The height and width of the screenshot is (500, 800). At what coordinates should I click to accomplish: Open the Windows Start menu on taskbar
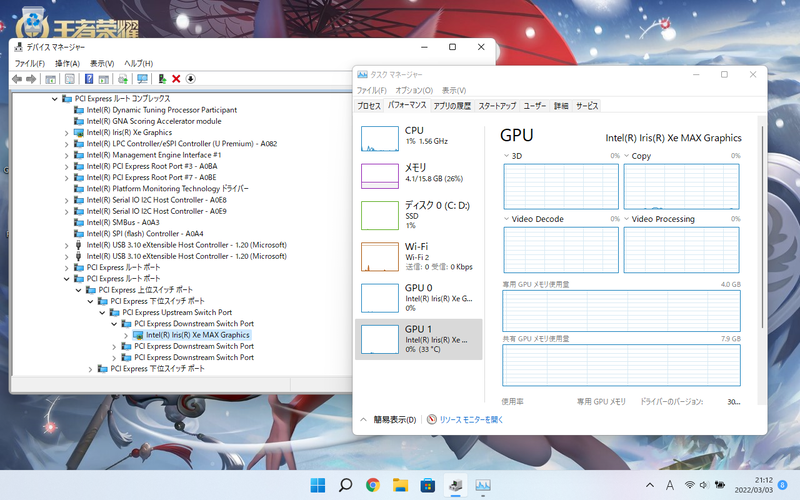tap(318, 485)
